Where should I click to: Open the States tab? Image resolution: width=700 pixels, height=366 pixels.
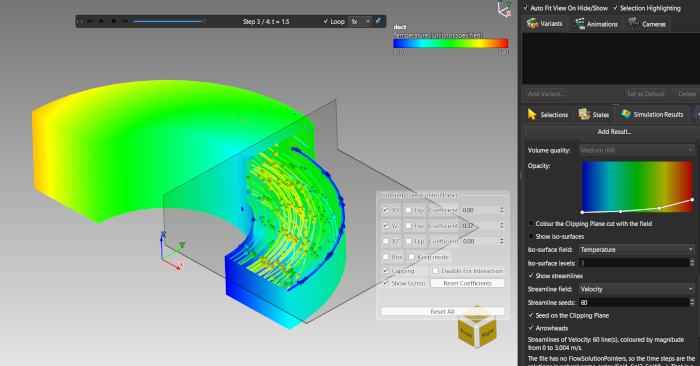click(594, 115)
